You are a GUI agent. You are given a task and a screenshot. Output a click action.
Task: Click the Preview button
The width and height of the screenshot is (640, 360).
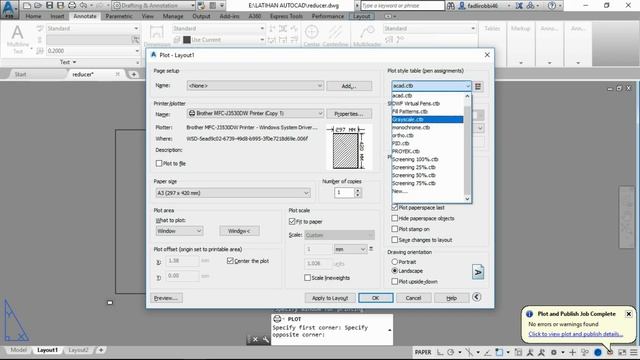(x=167, y=298)
